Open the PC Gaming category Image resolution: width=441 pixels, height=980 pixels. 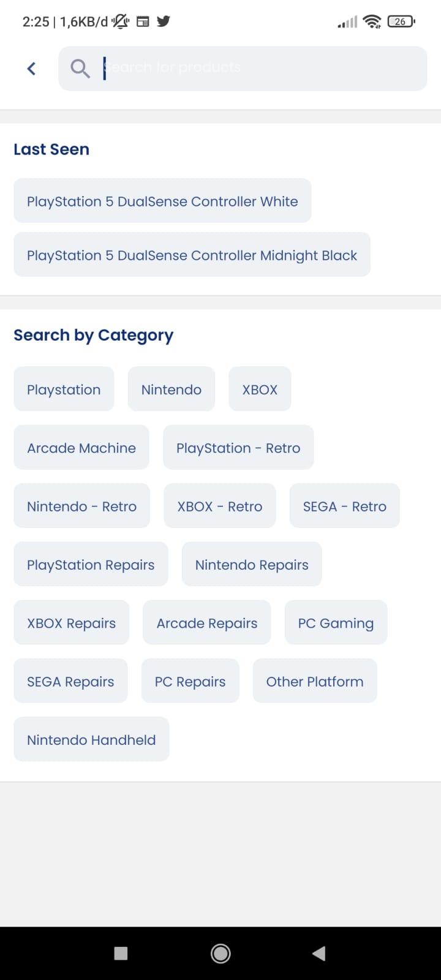pos(336,623)
